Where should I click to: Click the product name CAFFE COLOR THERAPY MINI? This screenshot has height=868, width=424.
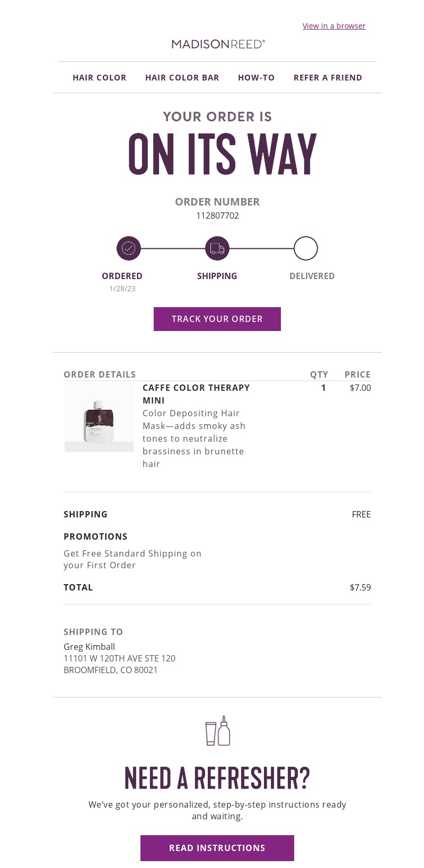[x=196, y=394]
